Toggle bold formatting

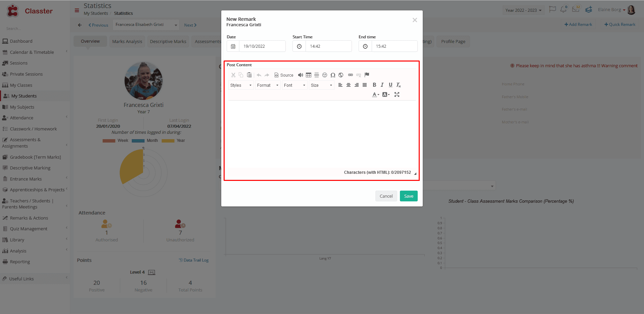(x=374, y=85)
